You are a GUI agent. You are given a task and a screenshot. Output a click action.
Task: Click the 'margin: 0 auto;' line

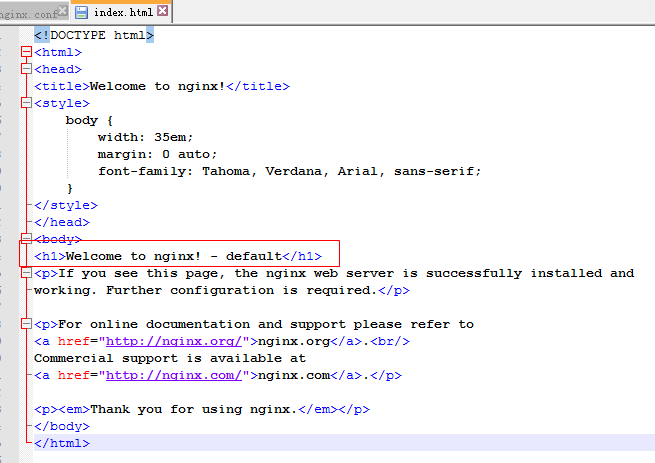[x=157, y=154]
